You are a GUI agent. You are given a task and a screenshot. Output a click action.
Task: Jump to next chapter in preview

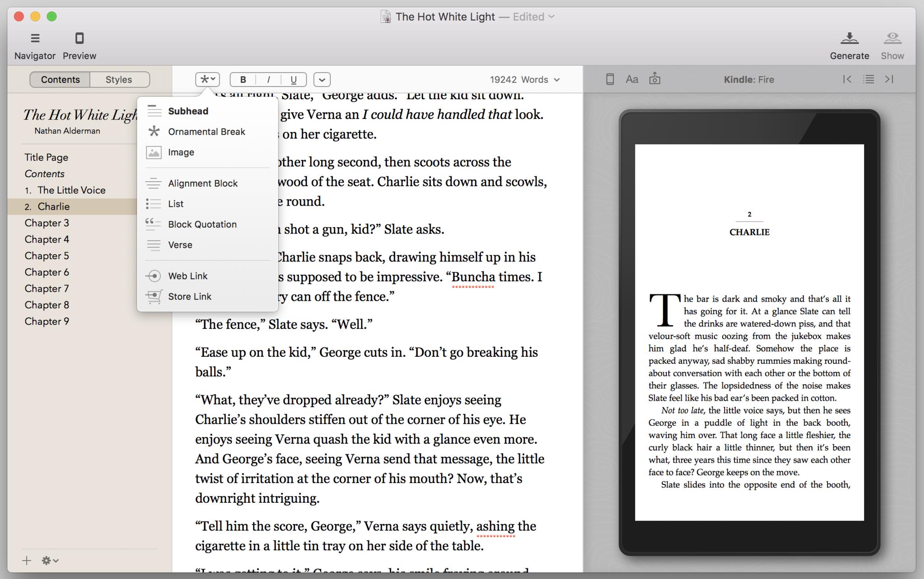889,79
